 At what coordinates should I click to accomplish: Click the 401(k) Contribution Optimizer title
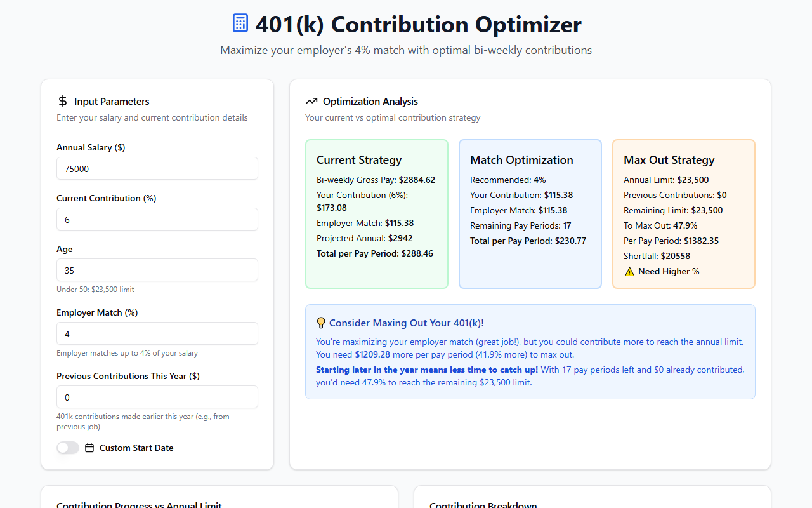point(419,24)
